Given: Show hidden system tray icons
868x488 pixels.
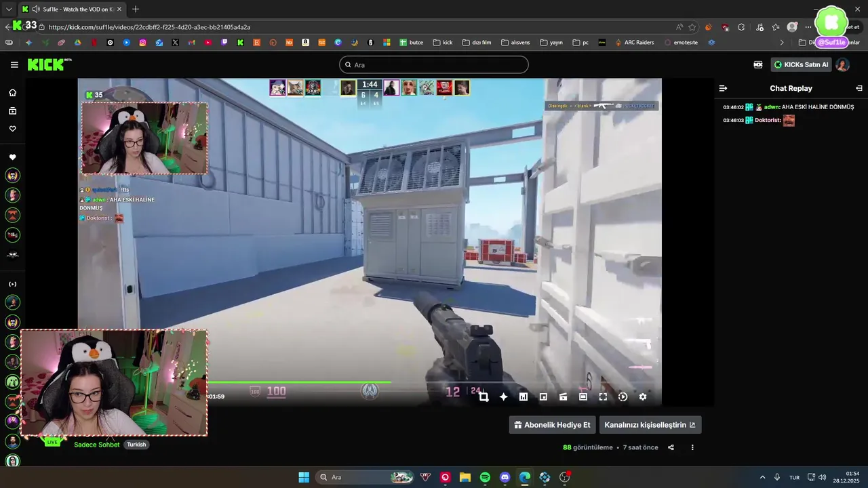Looking at the screenshot, I should coord(762,477).
